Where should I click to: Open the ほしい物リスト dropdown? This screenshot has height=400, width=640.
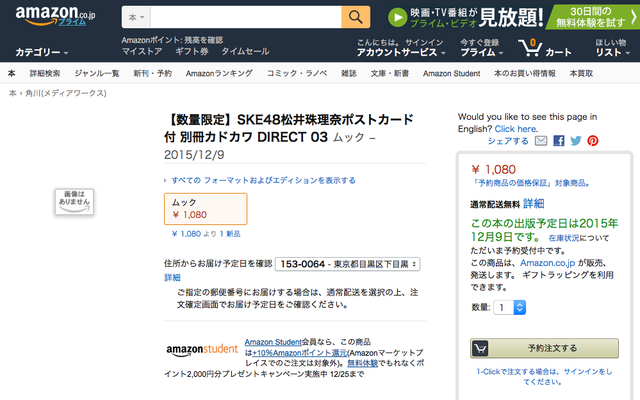click(x=612, y=48)
